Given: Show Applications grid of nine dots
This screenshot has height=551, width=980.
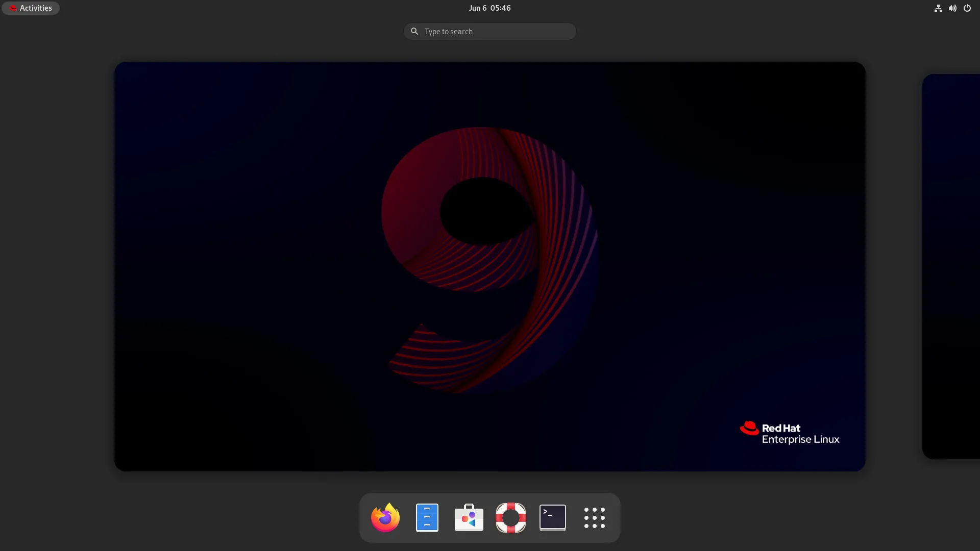Looking at the screenshot, I should [x=594, y=517].
